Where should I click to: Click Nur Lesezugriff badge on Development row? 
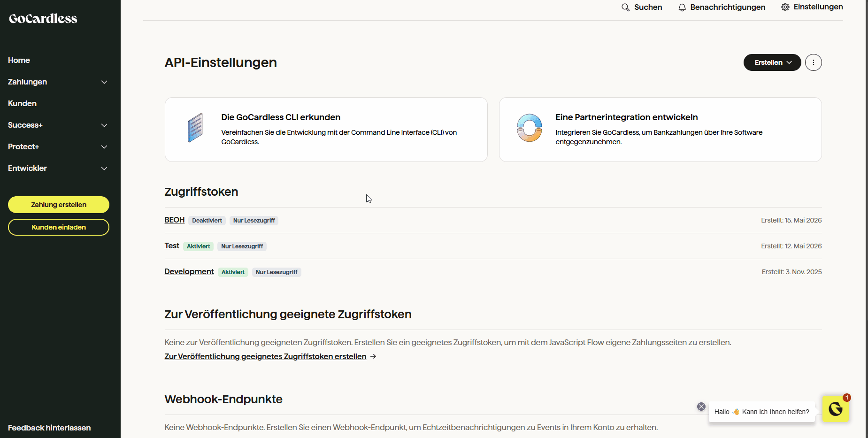click(x=277, y=272)
